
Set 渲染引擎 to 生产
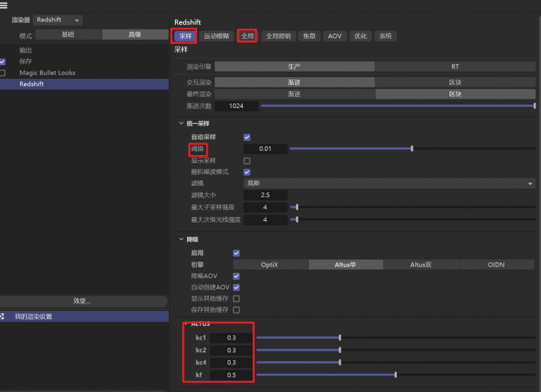point(294,67)
